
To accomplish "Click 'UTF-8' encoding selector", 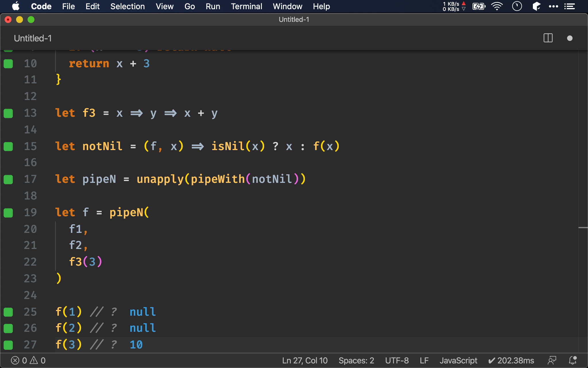I will click(x=397, y=361).
